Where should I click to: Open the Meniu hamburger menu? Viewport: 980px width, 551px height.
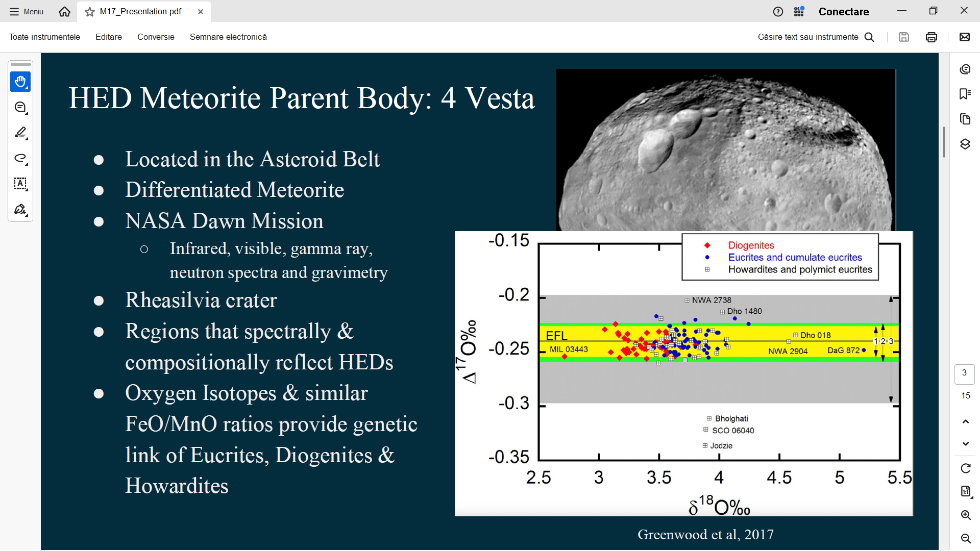coord(27,12)
